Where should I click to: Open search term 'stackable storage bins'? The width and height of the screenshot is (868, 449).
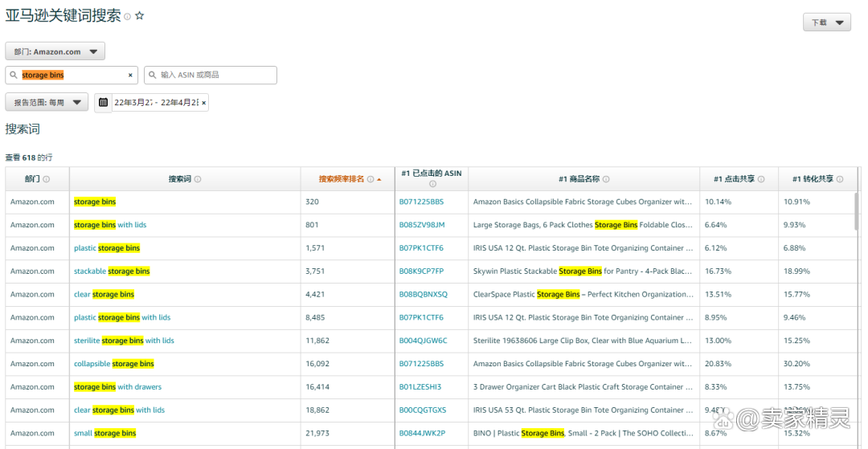tap(112, 271)
